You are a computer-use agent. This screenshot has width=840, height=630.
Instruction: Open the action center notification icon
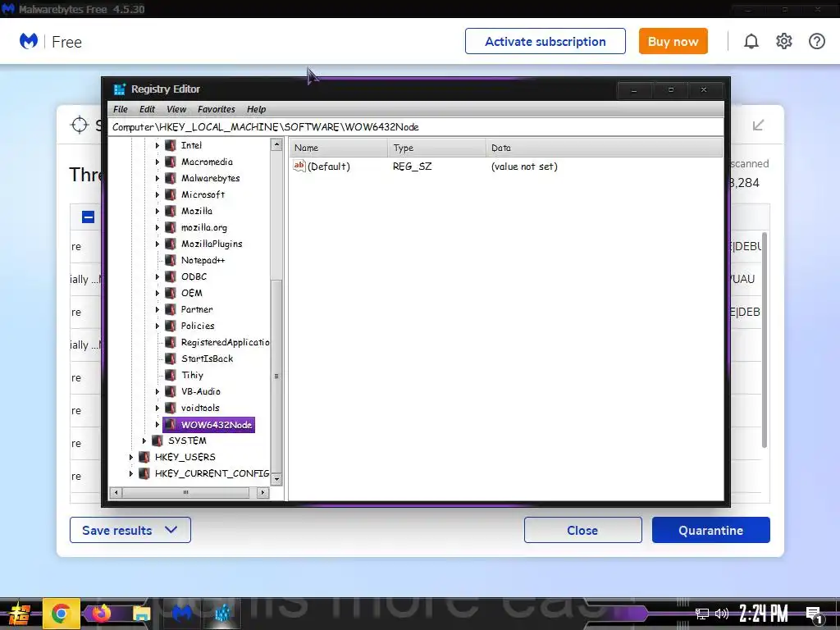pyautogui.click(x=814, y=615)
